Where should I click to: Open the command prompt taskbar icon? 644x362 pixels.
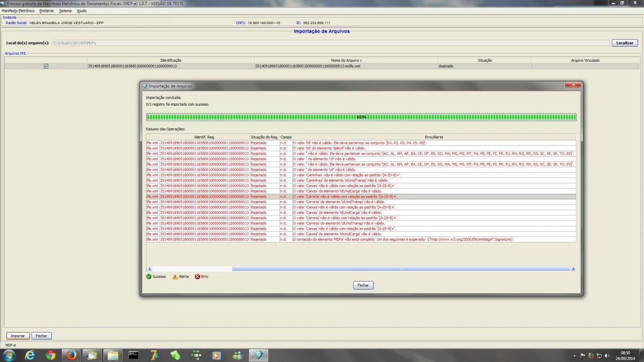[x=134, y=355]
